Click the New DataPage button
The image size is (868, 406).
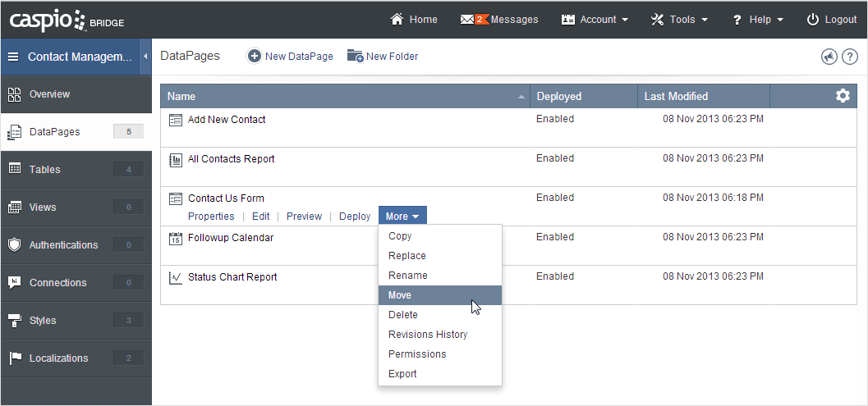291,57
